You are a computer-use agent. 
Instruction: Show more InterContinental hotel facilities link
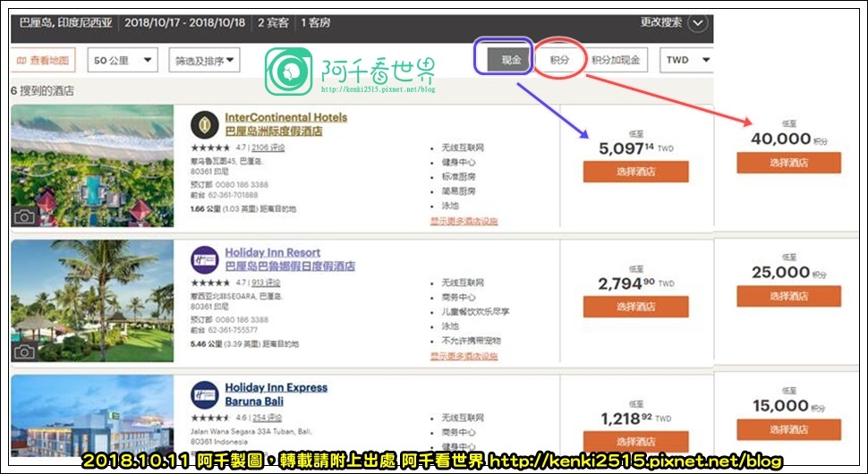464,221
